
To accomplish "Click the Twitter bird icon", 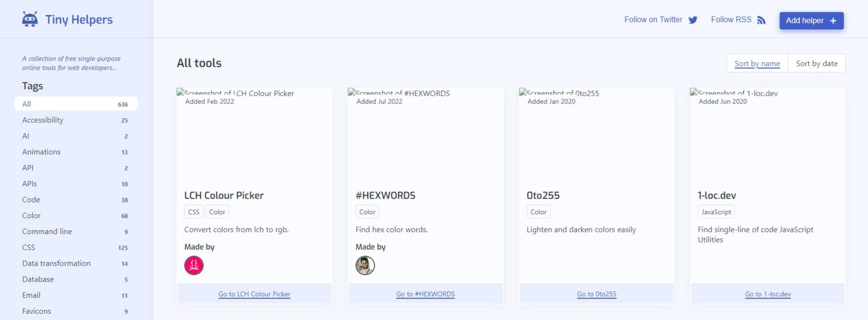I will (693, 20).
